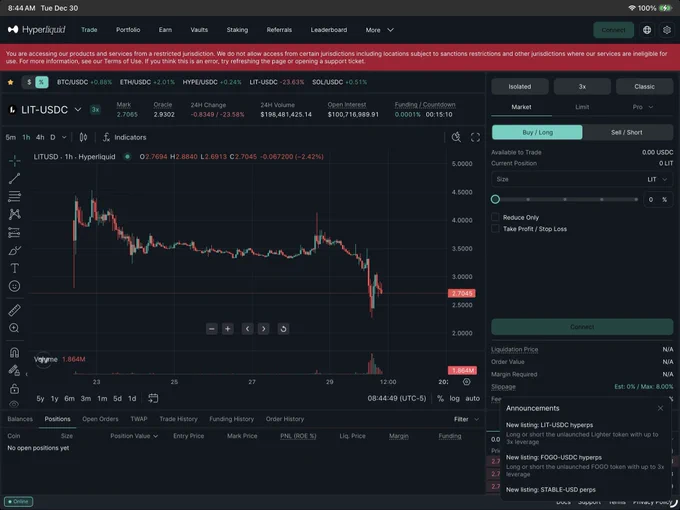
Task: Open the Indicators menu
Action: (x=124, y=137)
